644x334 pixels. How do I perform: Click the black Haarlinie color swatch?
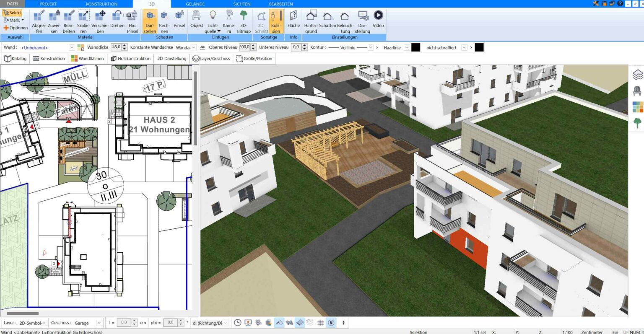pyautogui.click(x=415, y=47)
